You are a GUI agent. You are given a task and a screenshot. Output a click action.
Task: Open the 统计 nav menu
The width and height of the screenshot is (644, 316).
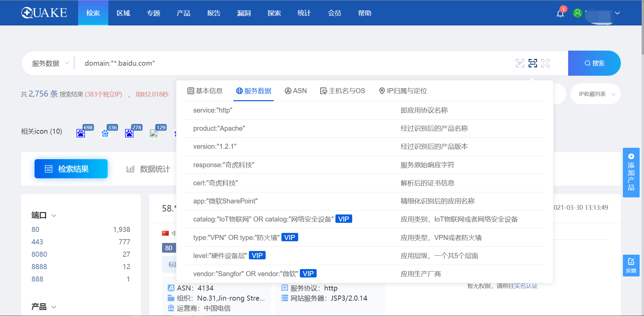pyautogui.click(x=304, y=13)
